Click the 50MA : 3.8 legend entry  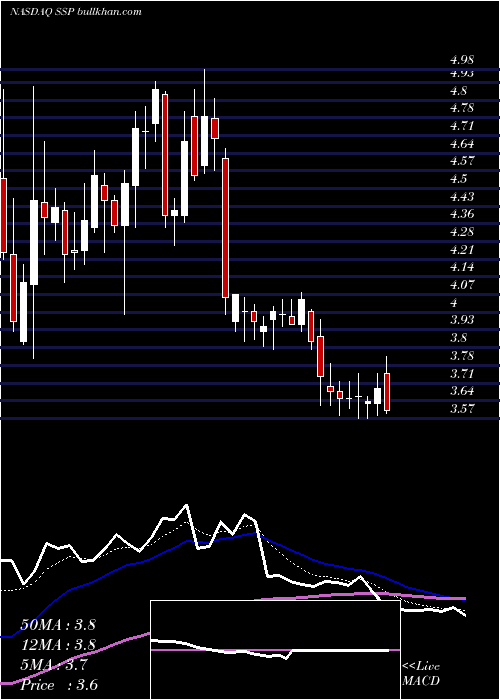(x=58, y=625)
